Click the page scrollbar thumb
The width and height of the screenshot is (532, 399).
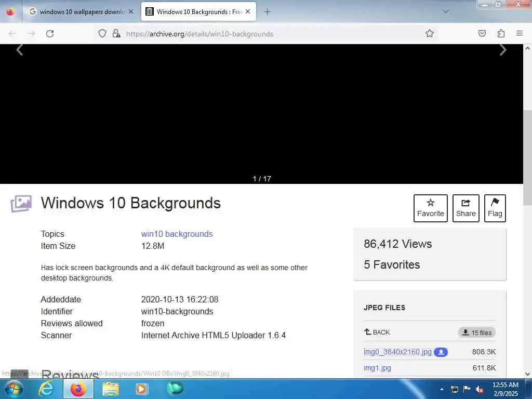click(528, 158)
